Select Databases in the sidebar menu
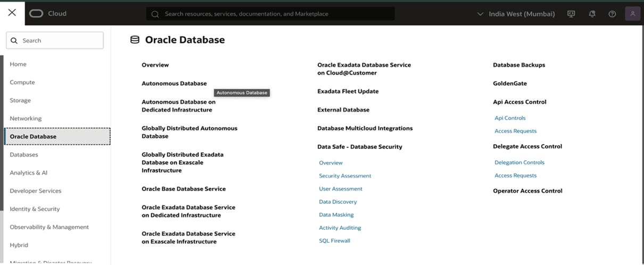 click(x=24, y=154)
